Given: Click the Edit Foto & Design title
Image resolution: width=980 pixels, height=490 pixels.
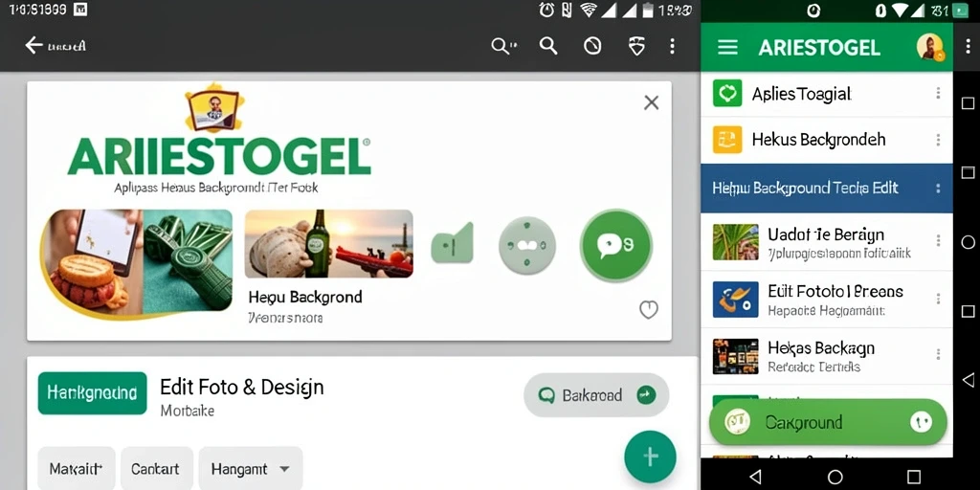Looking at the screenshot, I should tap(242, 387).
